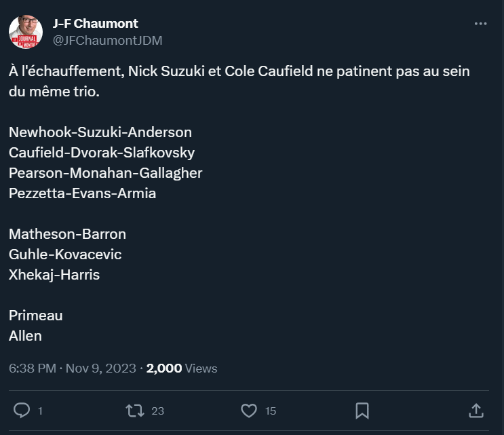Click the Caufield-Dvorak-Slafkovsky line
Viewport: 504px width, 435px height.
pos(102,153)
